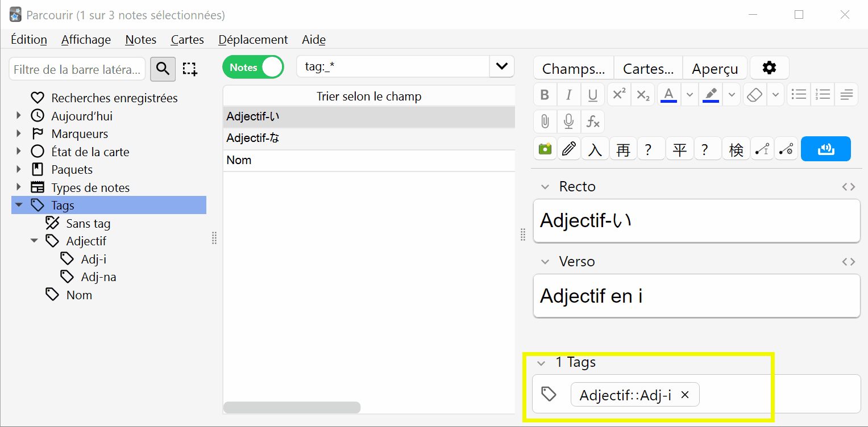Viewport: 868px width, 427px height.
Task: Insert a numbered list
Action: 823,95
